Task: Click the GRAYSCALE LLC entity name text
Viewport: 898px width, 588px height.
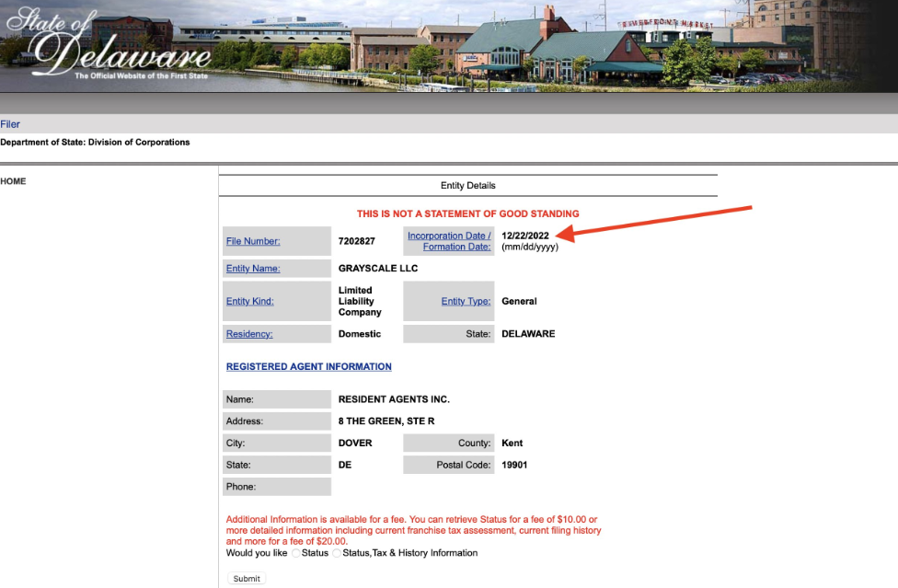Action: (378, 269)
